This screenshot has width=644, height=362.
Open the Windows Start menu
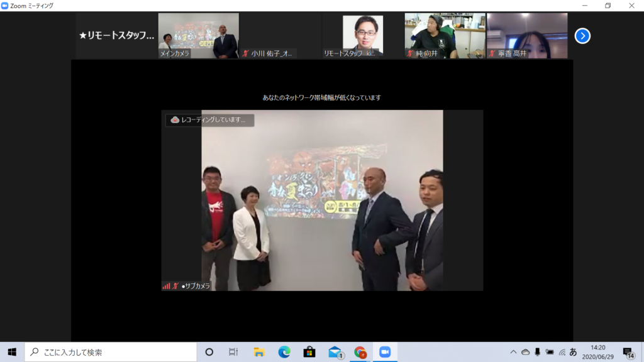pyautogui.click(x=12, y=352)
